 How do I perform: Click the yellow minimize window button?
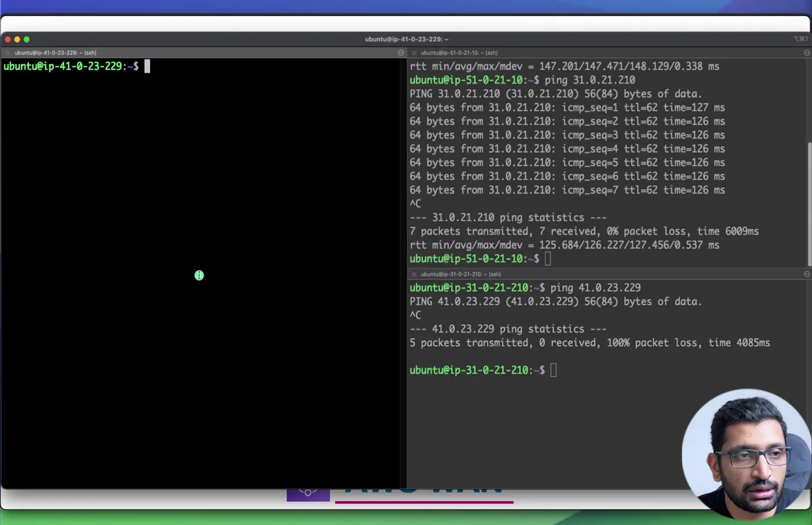(x=17, y=39)
